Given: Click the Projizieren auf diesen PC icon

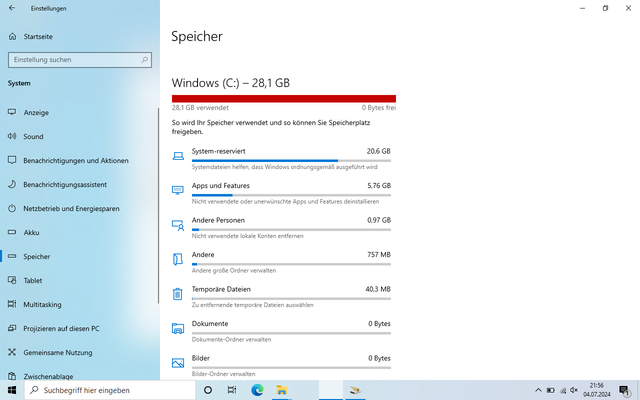Looking at the screenshot, I should (12, 328).
